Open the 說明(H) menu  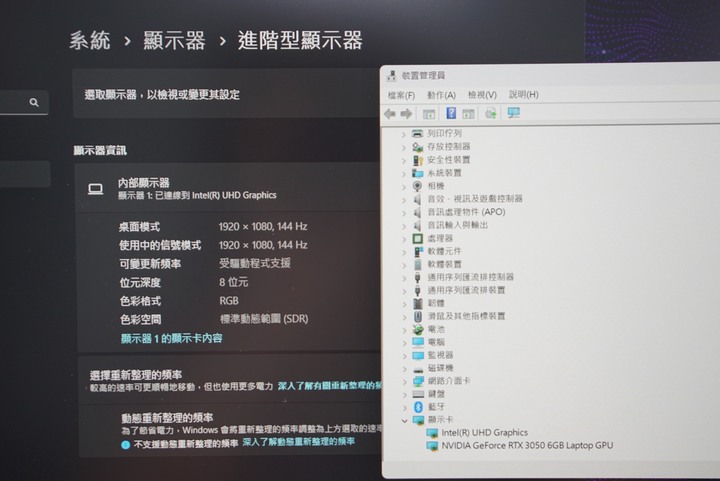(x=523, y=95)
